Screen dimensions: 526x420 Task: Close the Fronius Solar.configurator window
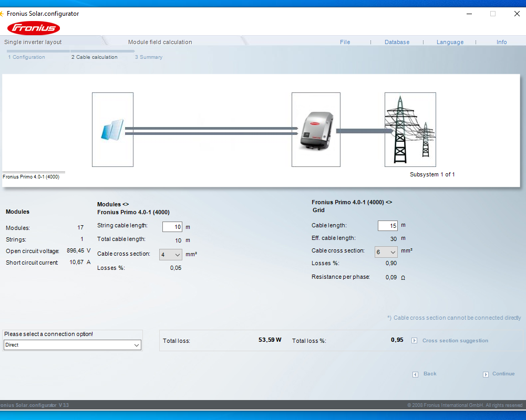tap(517, 14)
